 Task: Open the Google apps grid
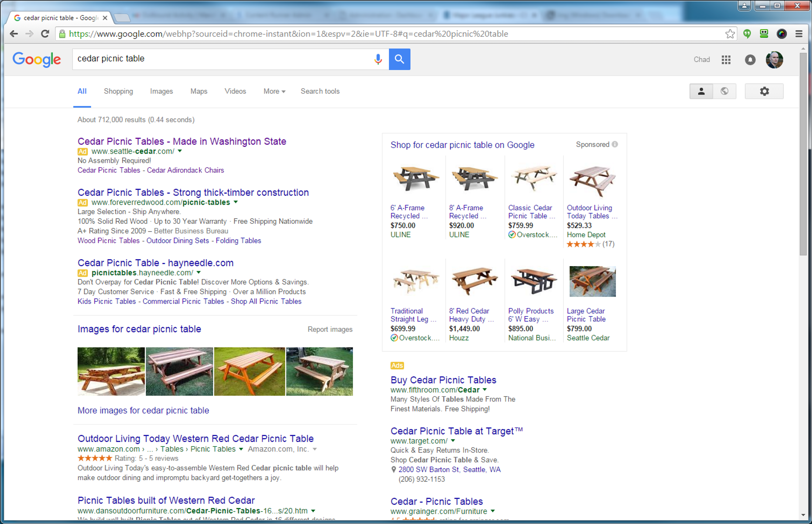click(726, 60)
